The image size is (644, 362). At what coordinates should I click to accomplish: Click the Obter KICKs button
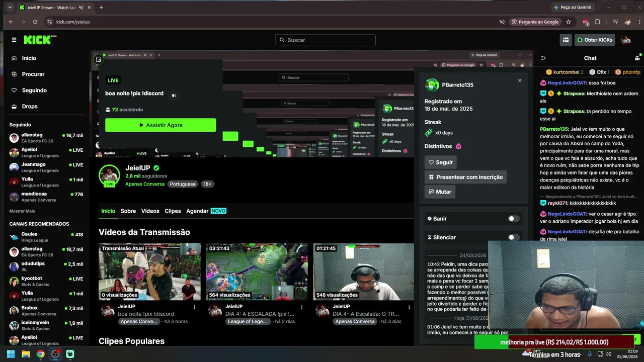(595, 40)
